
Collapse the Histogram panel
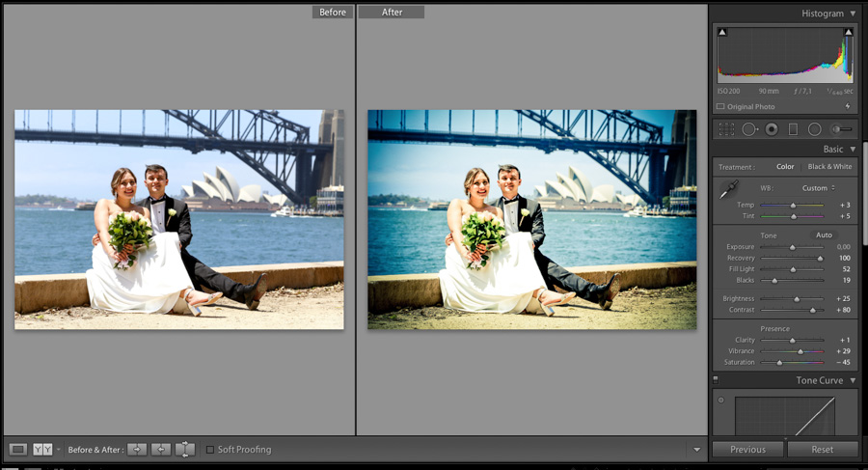point(854,14)
